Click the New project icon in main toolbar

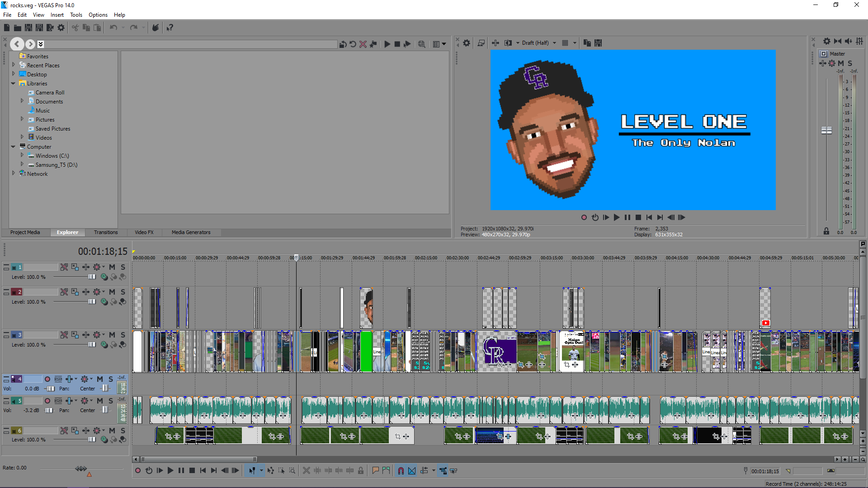coord(7,28)
